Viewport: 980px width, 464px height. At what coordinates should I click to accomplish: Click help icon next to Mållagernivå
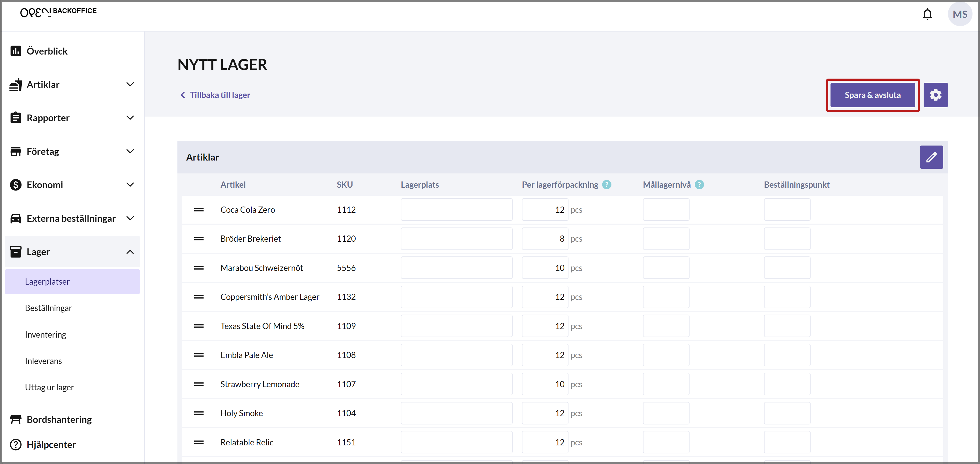coord(699,185)
